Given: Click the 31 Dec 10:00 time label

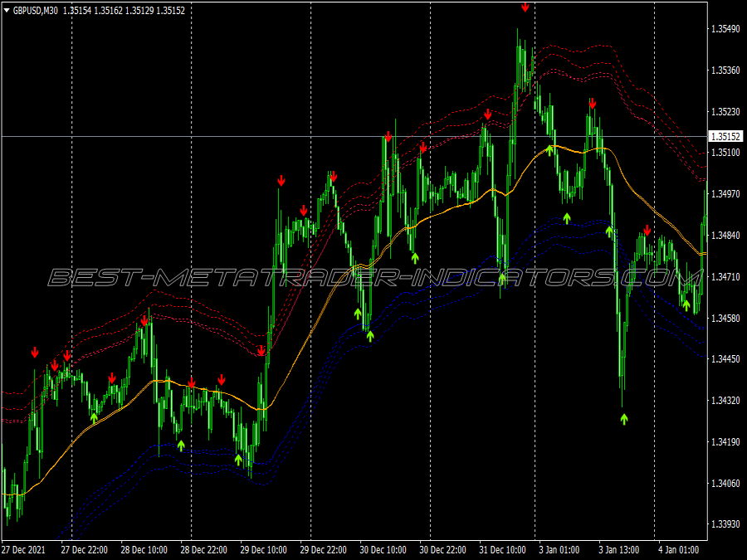Looking at the screenshot, I should click(503, 549).
